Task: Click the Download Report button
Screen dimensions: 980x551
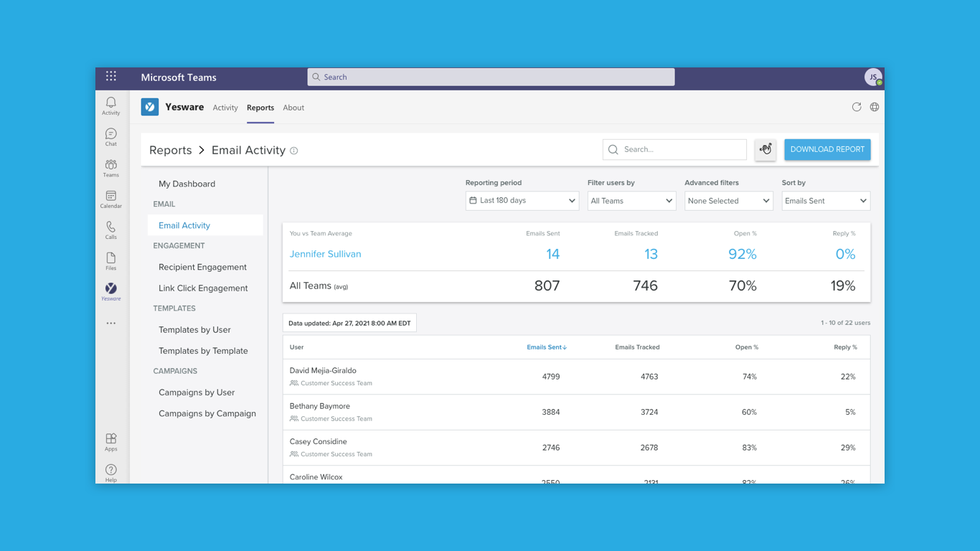Action: tap(826, 149)
